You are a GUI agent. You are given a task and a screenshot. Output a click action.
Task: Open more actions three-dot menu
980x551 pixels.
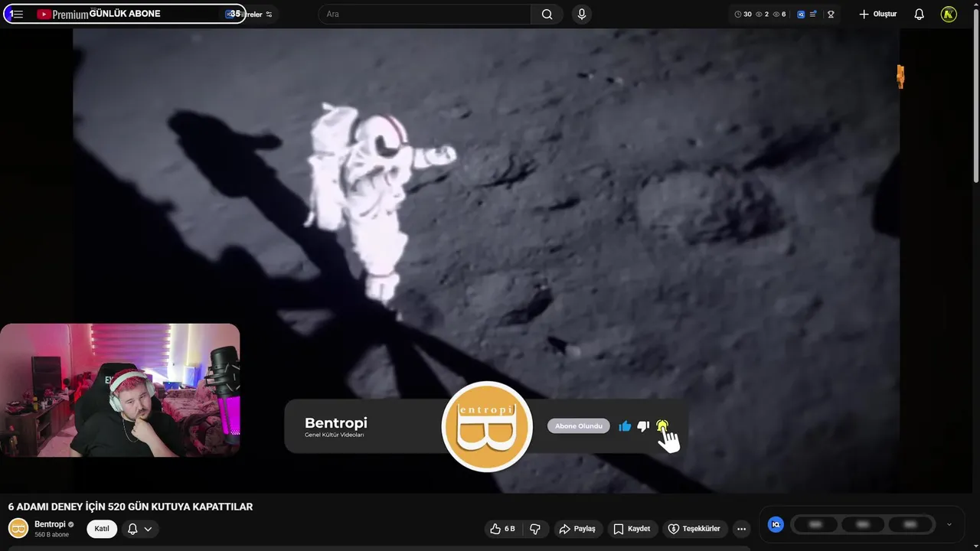[x=741, y=529]
